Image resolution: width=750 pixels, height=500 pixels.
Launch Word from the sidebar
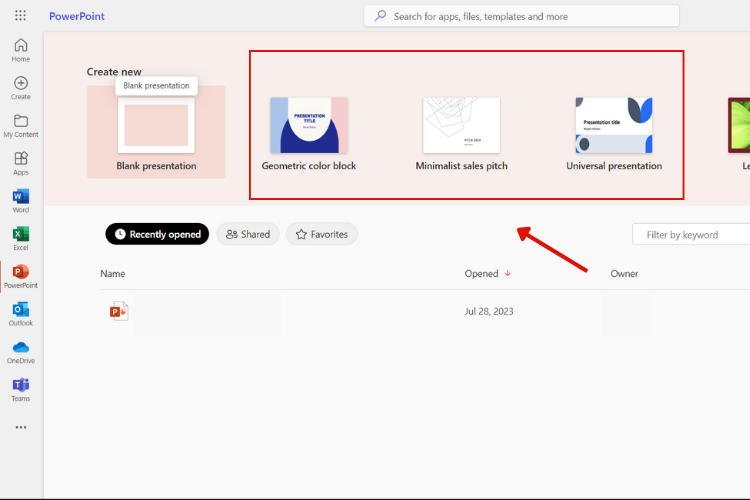pos(21,201)
